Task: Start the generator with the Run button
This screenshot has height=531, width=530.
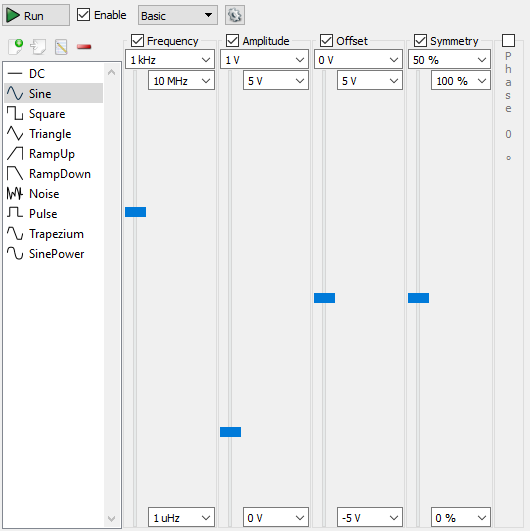Action: coord(36,15)
